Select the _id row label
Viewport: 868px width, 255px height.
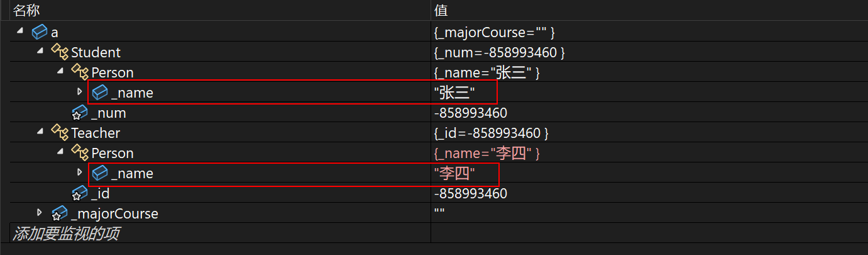tap(100, 194)
